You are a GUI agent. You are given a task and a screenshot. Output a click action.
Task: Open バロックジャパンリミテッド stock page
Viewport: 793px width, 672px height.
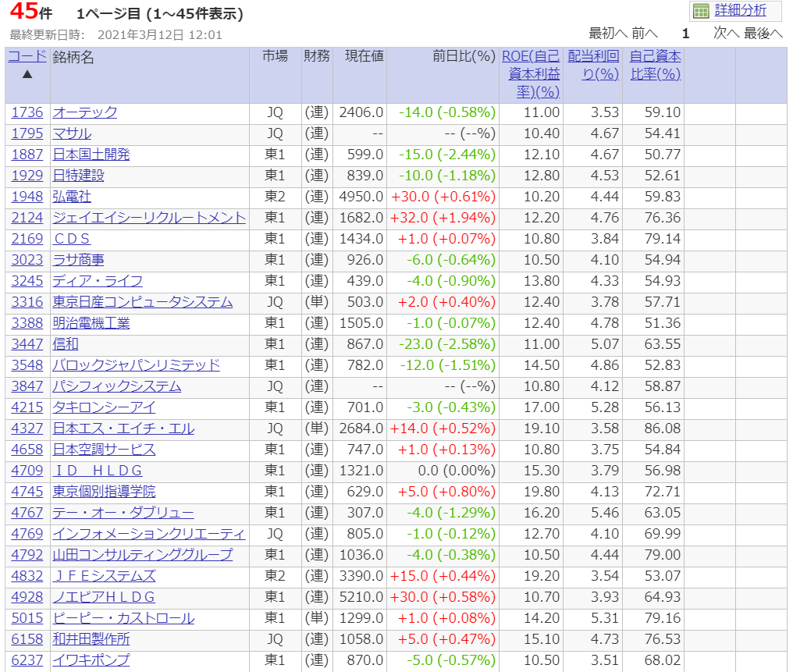tap(136, 365)
